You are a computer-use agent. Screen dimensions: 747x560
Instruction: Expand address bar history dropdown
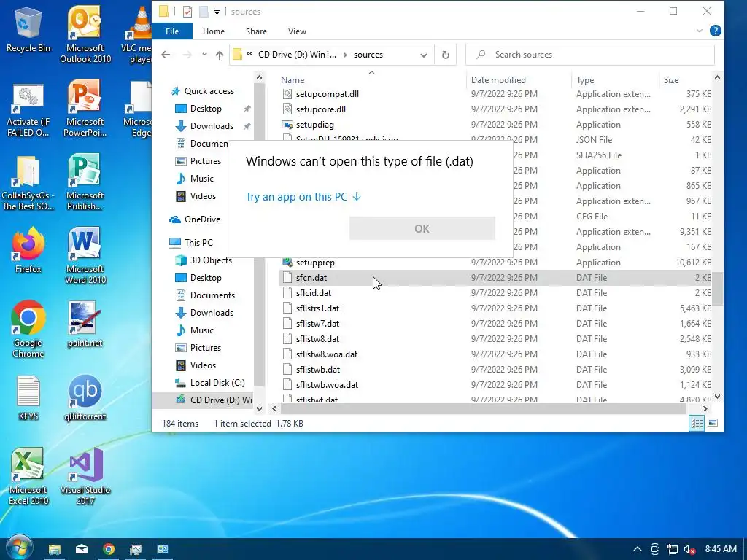click(x=424, y=55)
